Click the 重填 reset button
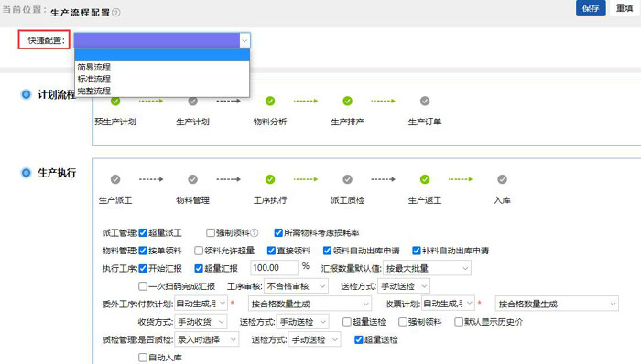641x364 pixels. (625, 8)
